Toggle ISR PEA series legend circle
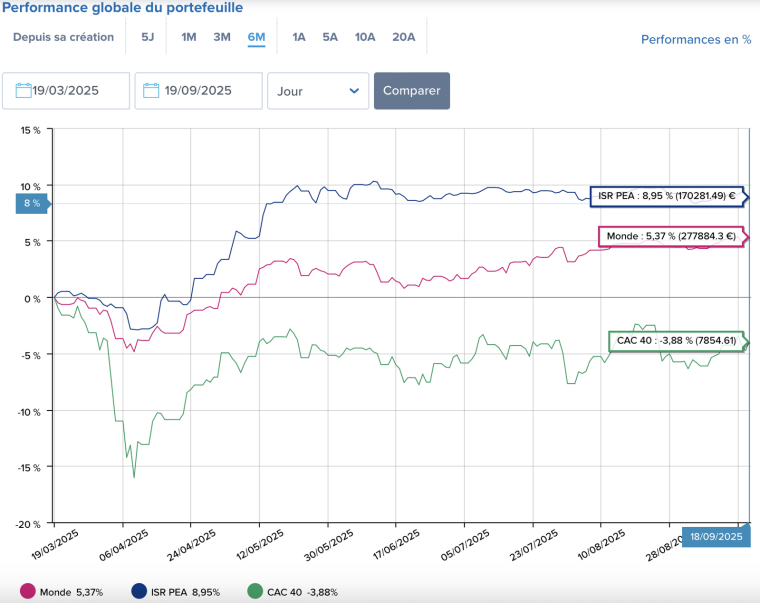This screenshot has width=760, height=603. pos(141,592)
